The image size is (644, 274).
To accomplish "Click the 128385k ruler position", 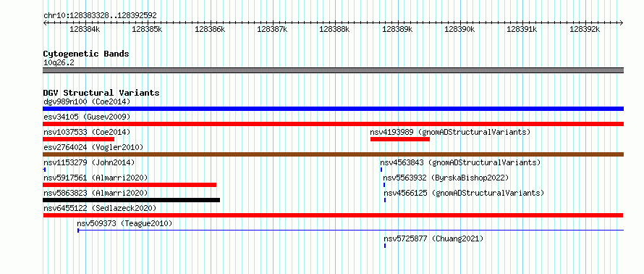I will click(x=148, y=29).
